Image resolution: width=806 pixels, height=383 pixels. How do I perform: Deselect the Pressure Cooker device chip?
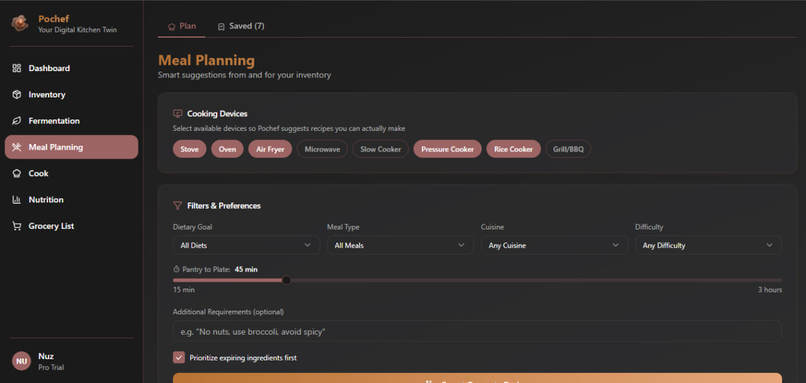pyautogui.click(x=447, y=149)
